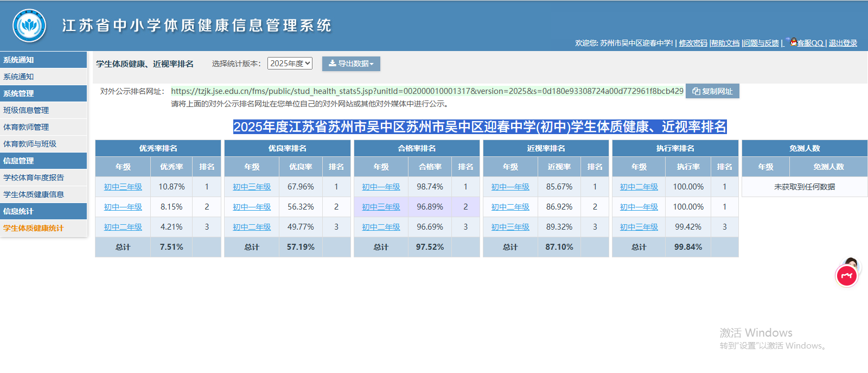Image resolution: width=868 pixels, height=373 pixels.
Task: Open 体育教师管理 in the sidebar
Action: [43, 127]
